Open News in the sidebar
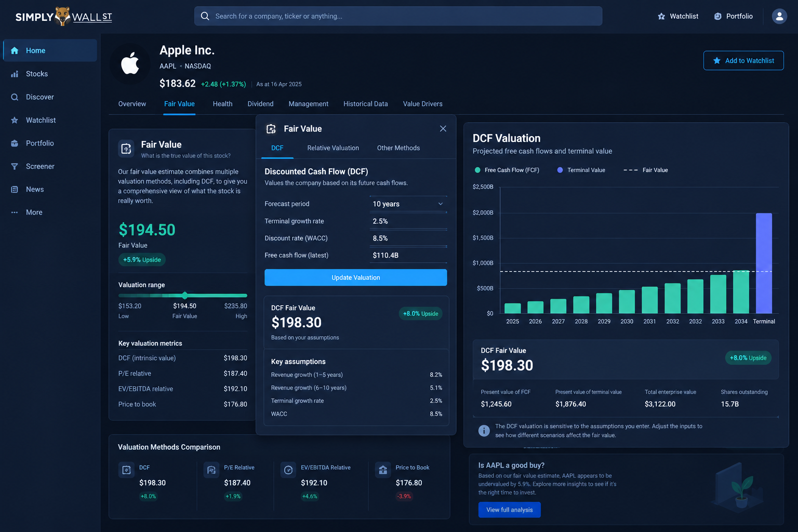 50,189
